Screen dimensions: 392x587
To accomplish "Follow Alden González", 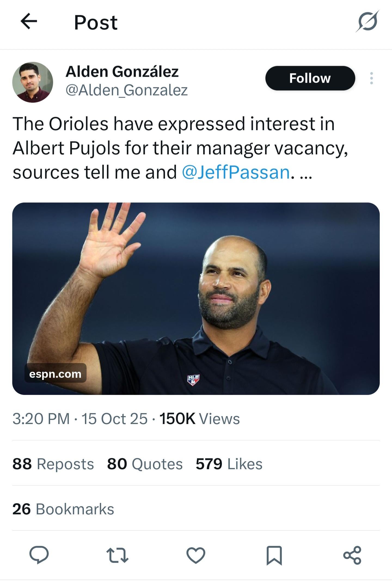I will pyautogui.click(x=310, y=78).
